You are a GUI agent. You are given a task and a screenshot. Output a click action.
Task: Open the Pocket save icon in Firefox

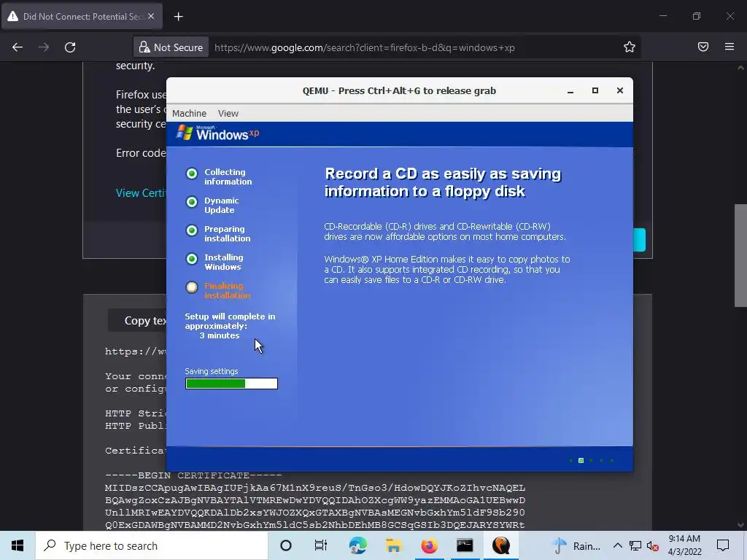[703, 47]
